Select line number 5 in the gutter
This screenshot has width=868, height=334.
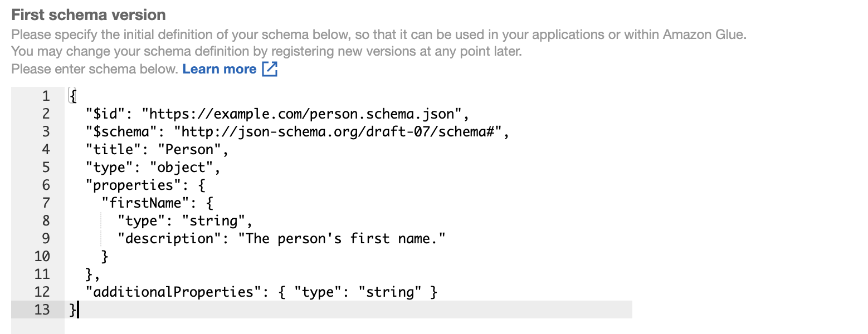point(46,167)
